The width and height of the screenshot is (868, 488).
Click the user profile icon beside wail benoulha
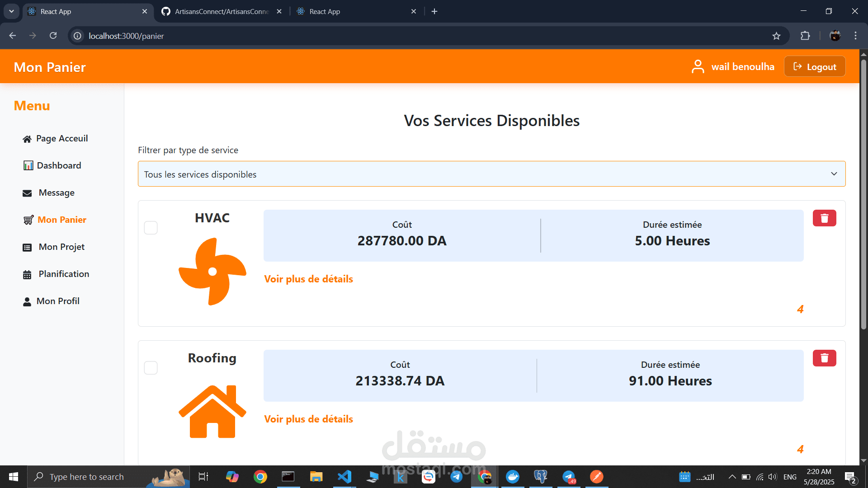pyautogui.click(x=698, y=67)
